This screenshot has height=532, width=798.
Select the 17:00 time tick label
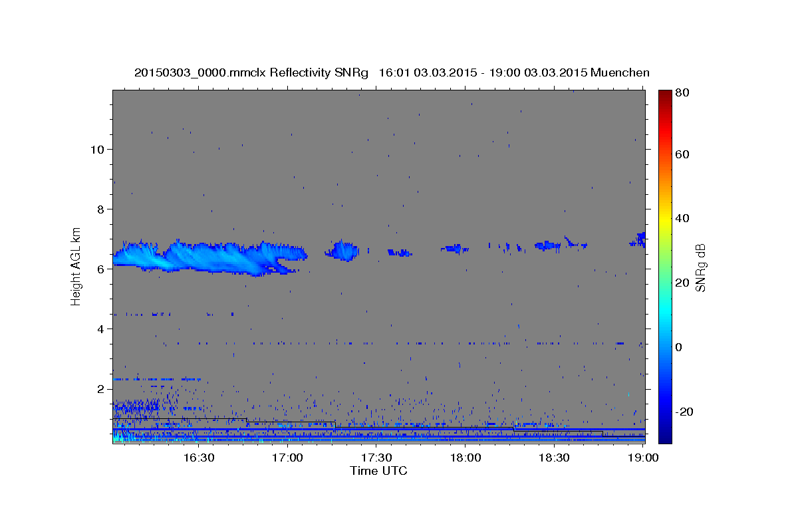[287, 458]
